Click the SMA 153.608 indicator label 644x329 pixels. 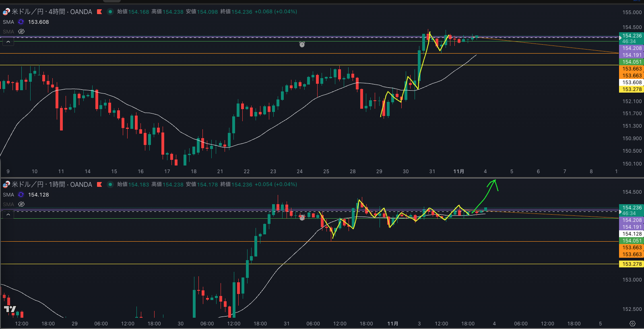click(x=8, y=22)
